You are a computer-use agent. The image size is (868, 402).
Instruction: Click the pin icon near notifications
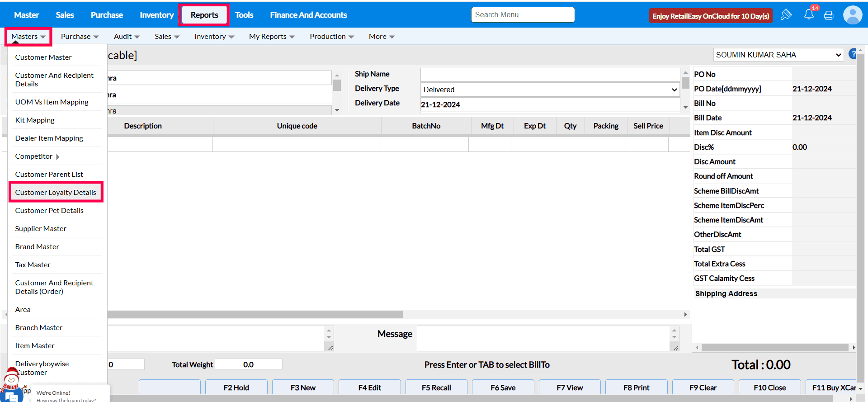[x=786, y=15]
